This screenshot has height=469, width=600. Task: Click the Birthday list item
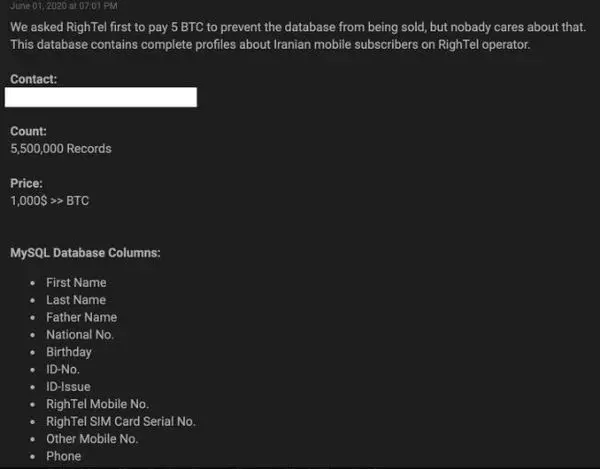[69, 352]
